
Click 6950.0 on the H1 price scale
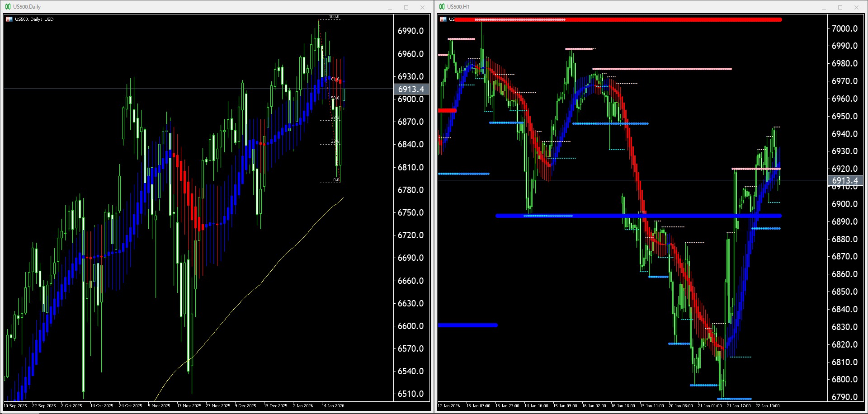(845, 116)
